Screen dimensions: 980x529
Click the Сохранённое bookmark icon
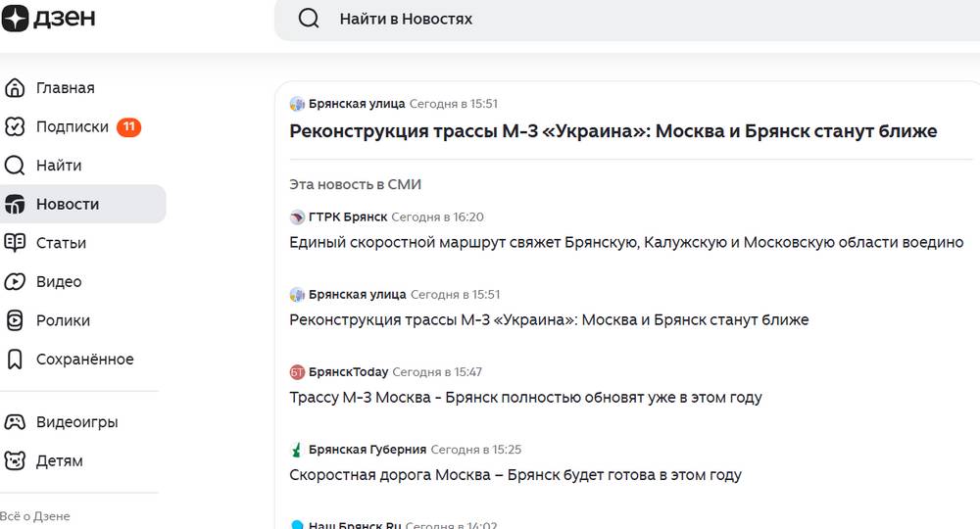(x=15, y=360)
